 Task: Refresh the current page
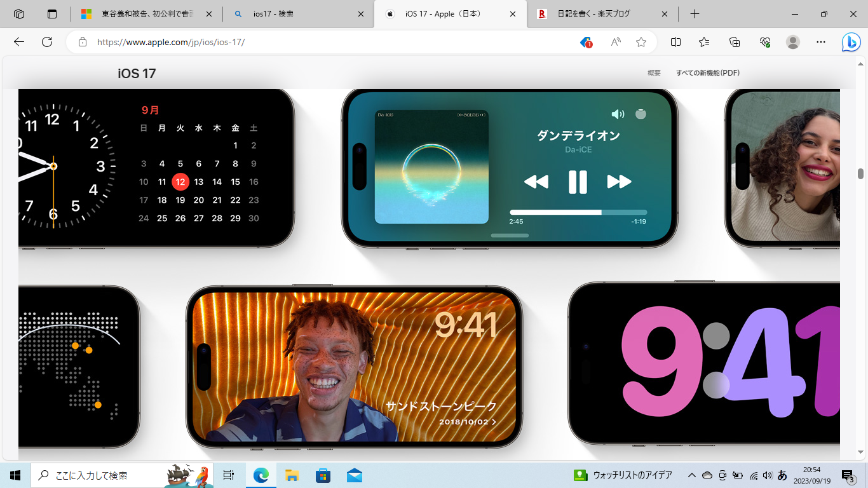pyautogui.click(x=47, y=42)
